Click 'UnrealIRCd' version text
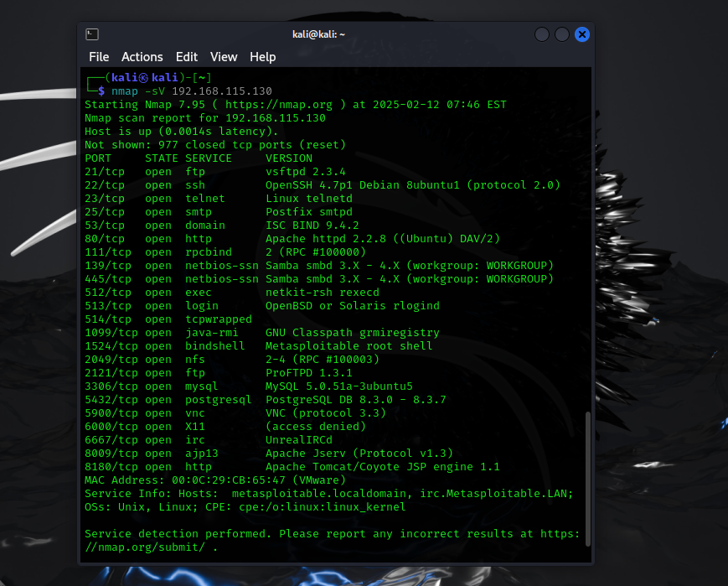The width and height of the screenshot is (728, 586). point(299,440)
